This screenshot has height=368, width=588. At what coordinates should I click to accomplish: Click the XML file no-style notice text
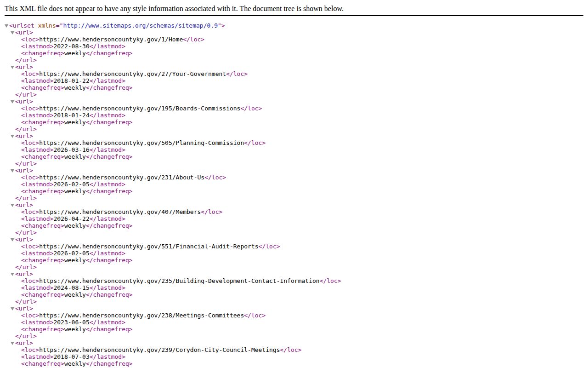click(x=174, y=9)
